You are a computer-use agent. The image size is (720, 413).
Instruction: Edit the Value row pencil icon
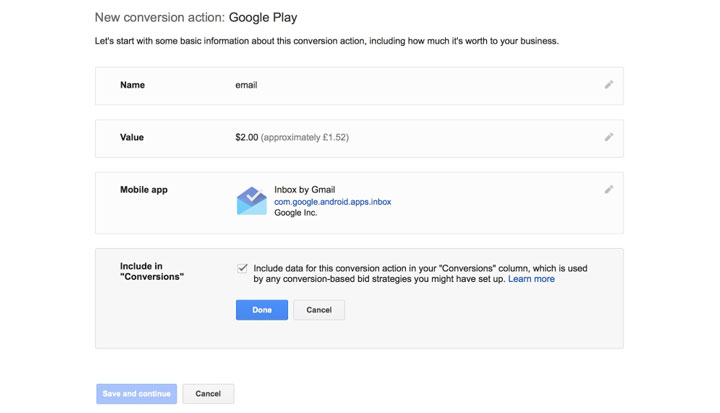pyautogui.click(x=608, y=137)
